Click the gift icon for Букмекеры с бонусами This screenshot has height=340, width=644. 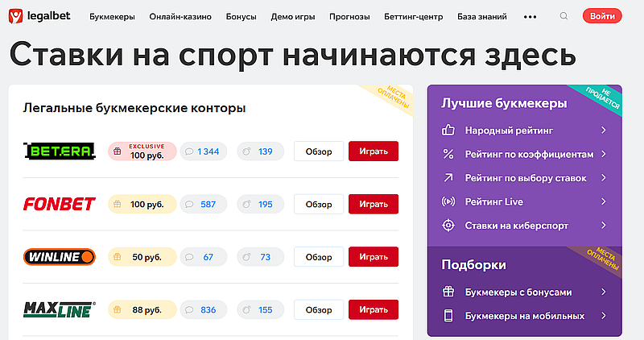(x=448, y=292)
